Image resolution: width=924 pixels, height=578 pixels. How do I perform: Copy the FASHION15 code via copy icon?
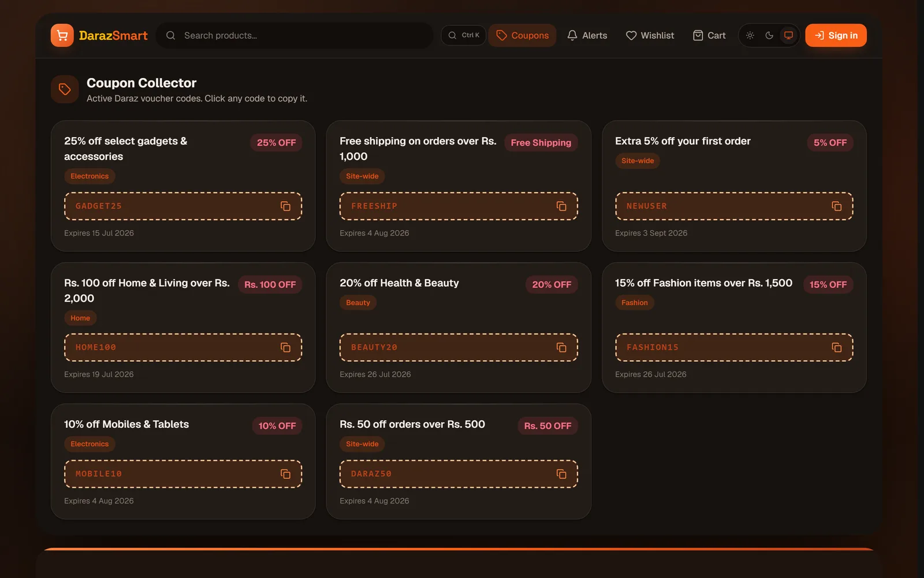tap(836, 347)
